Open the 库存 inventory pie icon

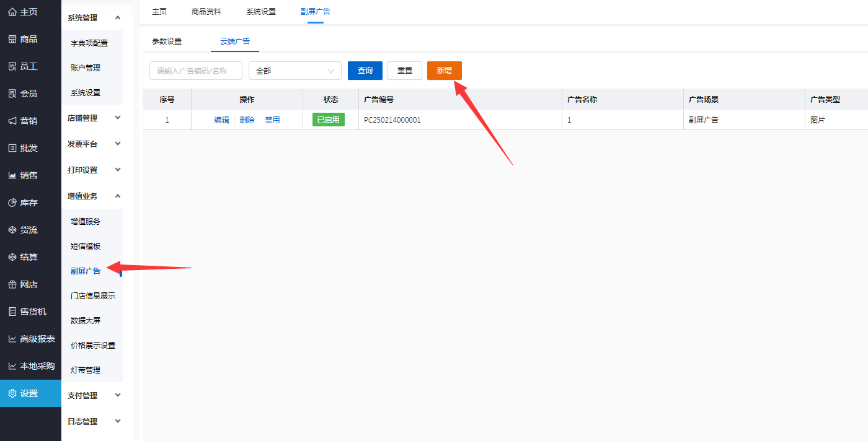(12, 203)
